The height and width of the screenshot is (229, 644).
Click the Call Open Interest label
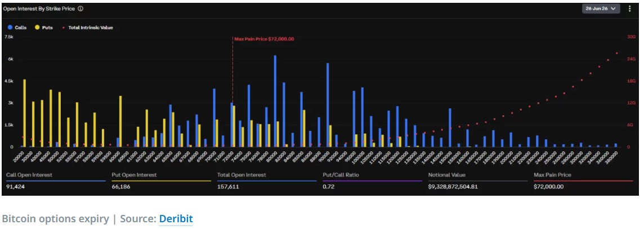tap(29, 175)
